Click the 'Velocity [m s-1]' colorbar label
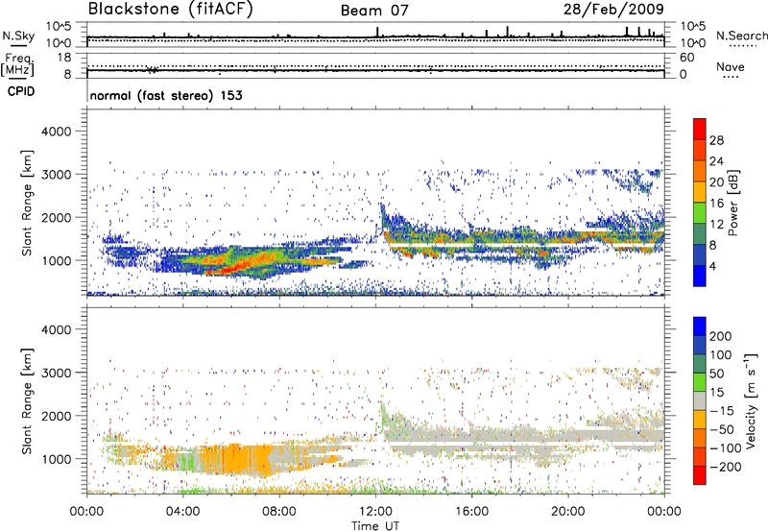 (x=752, y=400)
